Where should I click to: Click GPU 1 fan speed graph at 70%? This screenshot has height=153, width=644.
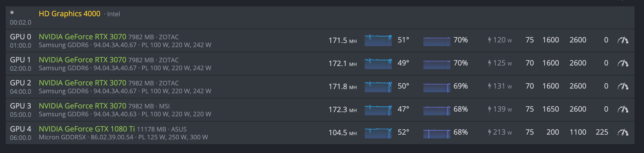pyautogui.click(x=437, y=64)
